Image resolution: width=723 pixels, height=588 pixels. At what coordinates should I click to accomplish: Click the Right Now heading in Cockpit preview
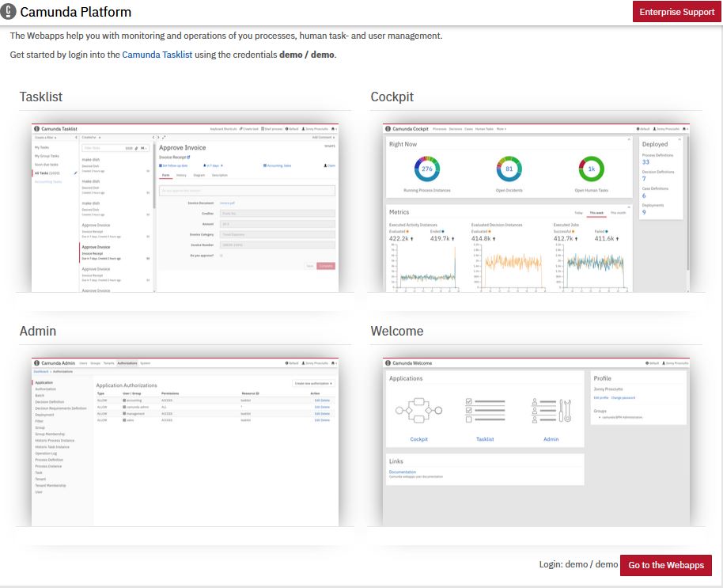click(403, 144)
